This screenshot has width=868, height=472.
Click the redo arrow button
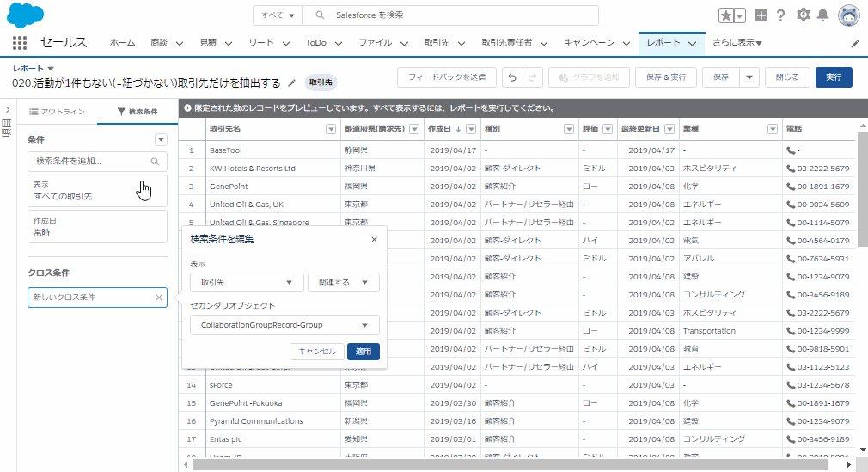[533, 77]
